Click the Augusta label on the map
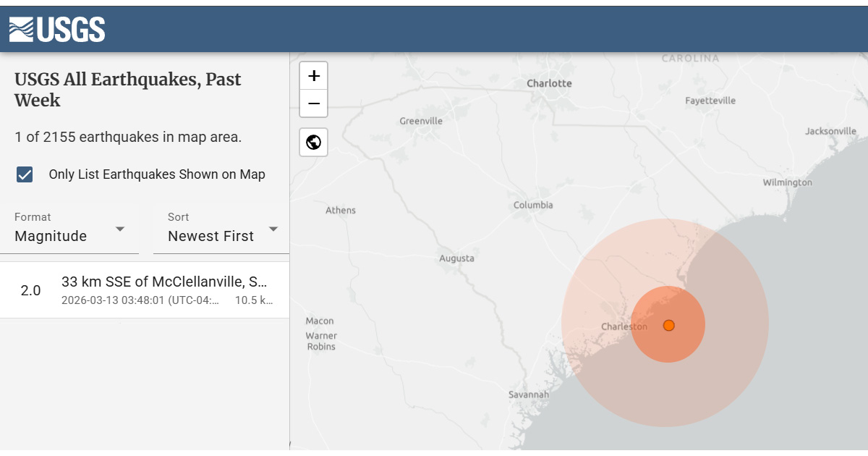This screenshot has height=456, width=868. (x=457, y=258)
